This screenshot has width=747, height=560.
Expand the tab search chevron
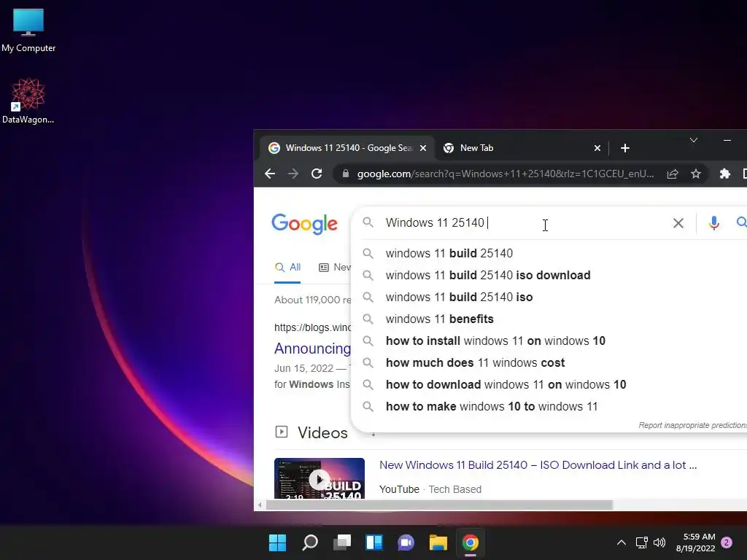coord(694,140)
